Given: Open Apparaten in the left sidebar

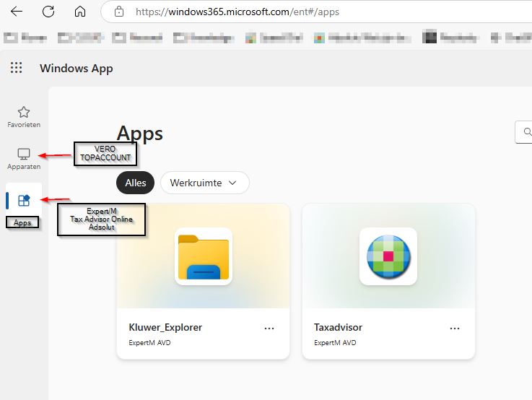Looking at the screenshot, I should tap(24, 158).
